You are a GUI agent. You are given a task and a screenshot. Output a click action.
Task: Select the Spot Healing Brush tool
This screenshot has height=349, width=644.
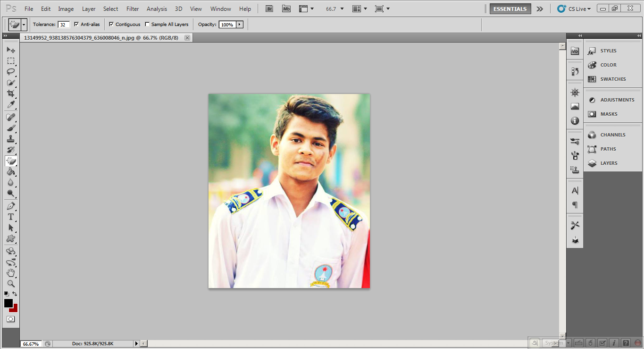click(x=11, y=117)
